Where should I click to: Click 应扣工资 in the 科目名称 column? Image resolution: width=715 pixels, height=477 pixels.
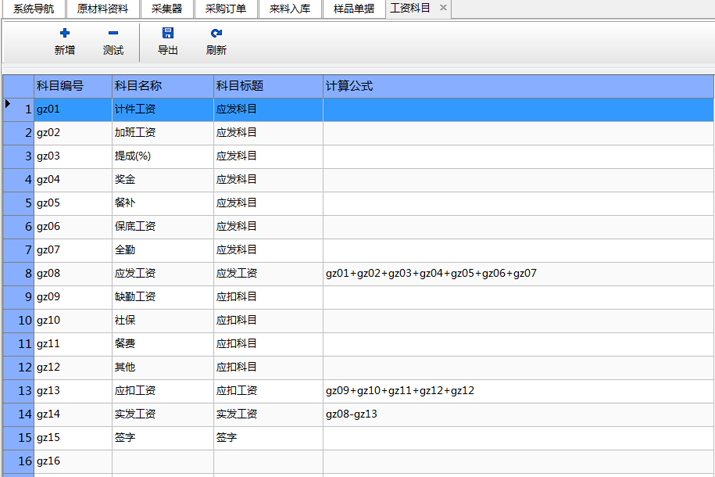163,391
